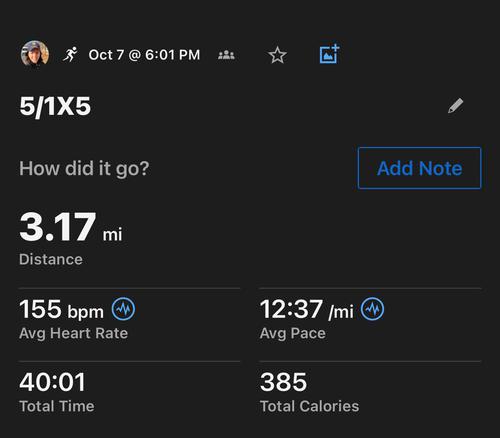500x438 pixels.
Task: Select the Oct 7 @ 6:01 PM timestamp
Action: pos(144,55)
